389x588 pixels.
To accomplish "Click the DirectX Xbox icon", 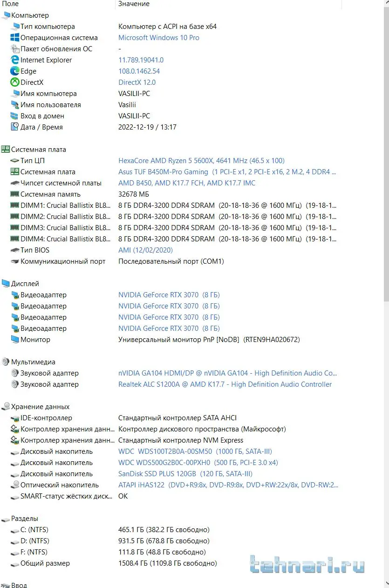I will [x=15, y=82].
